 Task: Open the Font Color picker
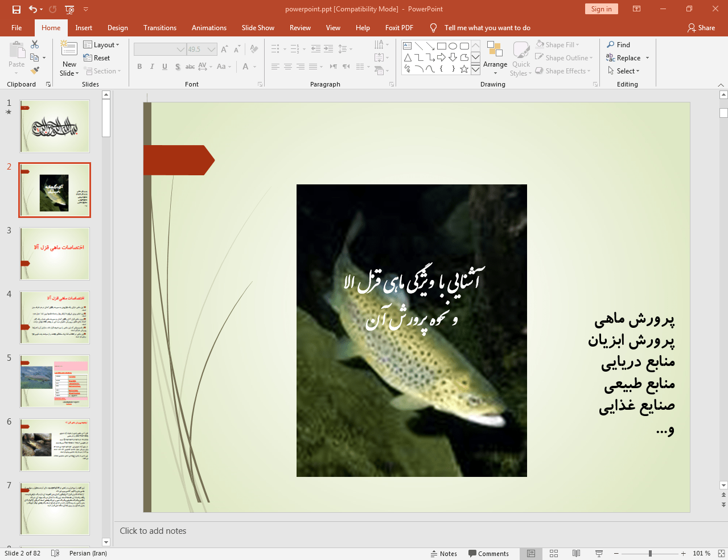pos(246,67)
